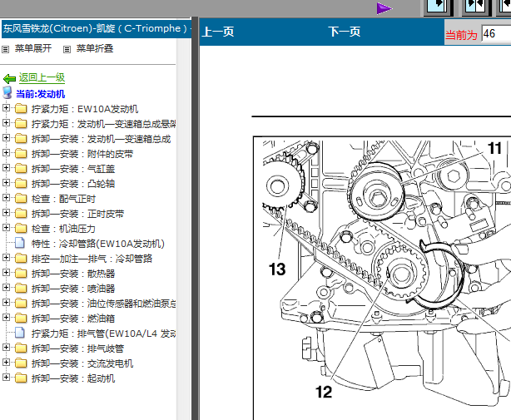The width and height of the screenshot is (511, 420).
Task: Click the first toolbar panel icon at top right
Action: pos(438,7)
